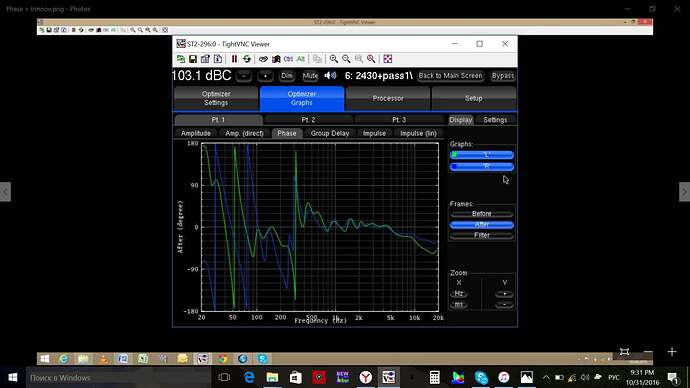Open iTunes from taskbar

coord(504,377)
